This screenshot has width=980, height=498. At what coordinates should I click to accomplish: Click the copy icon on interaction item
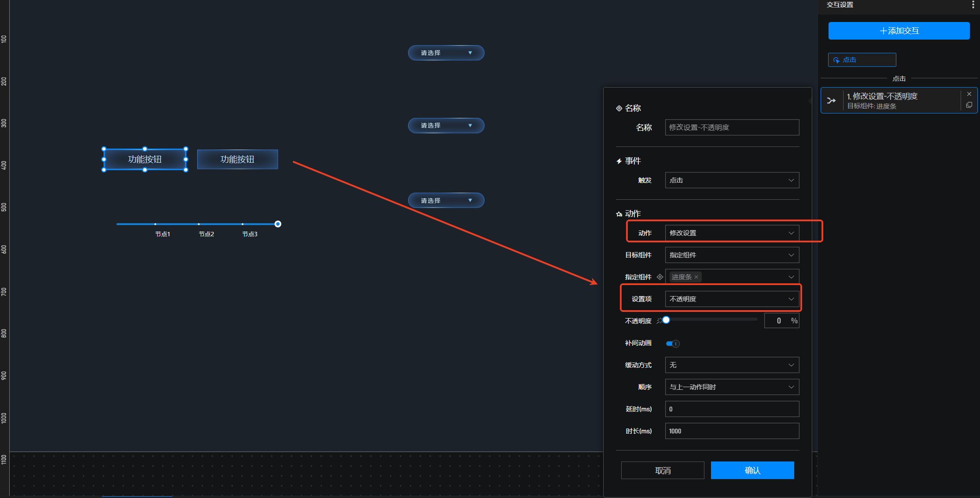coord(969,105)
